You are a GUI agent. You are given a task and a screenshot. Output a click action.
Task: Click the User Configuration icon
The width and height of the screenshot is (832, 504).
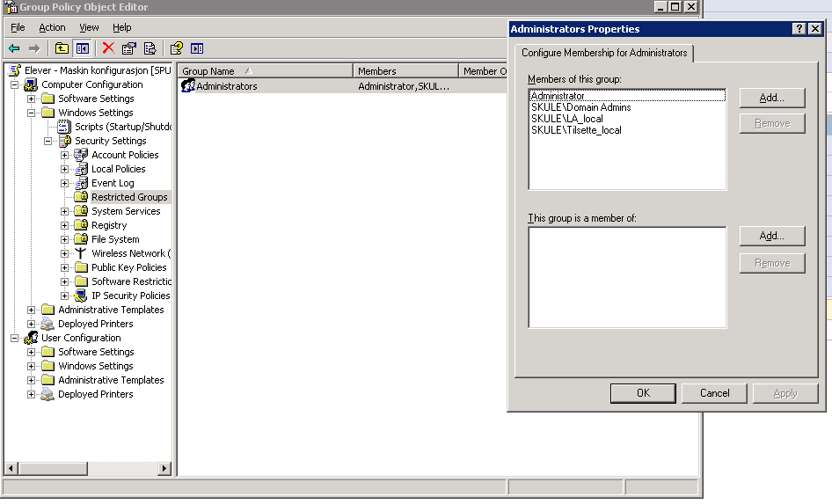tap(31, 338)
